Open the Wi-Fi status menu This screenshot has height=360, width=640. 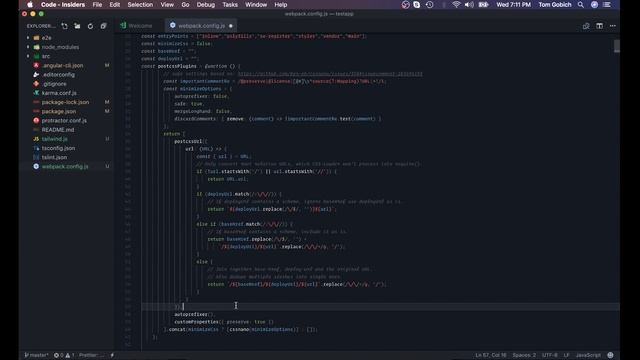click(x=456, y=5)
